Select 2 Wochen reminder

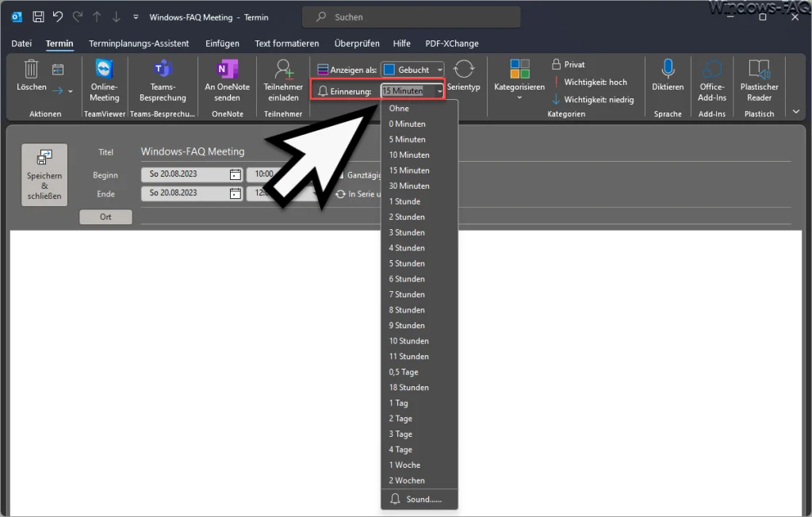coord(419,481)
